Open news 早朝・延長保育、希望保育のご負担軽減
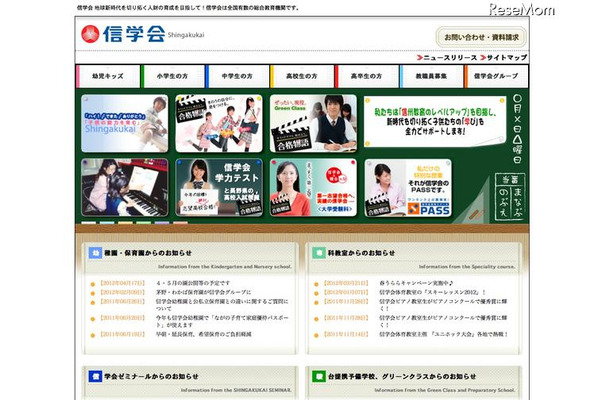The width and height of the screenshot is (610, 400). [203, 334]
